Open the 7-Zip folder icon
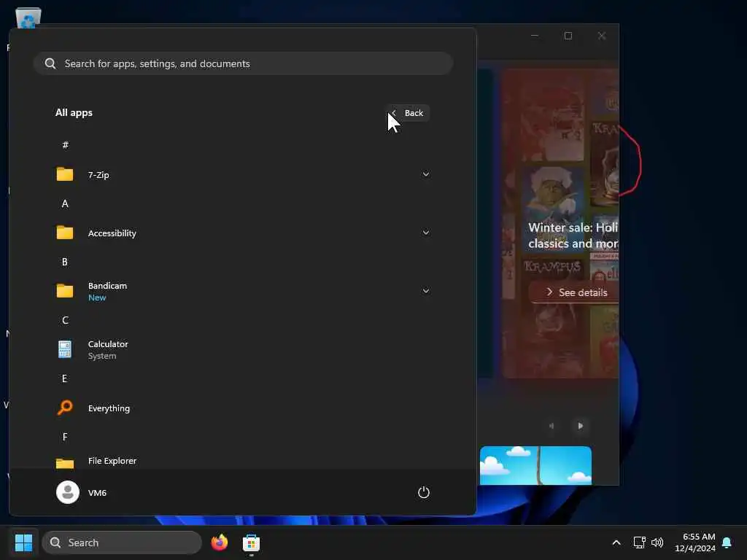 pos(65,174)
